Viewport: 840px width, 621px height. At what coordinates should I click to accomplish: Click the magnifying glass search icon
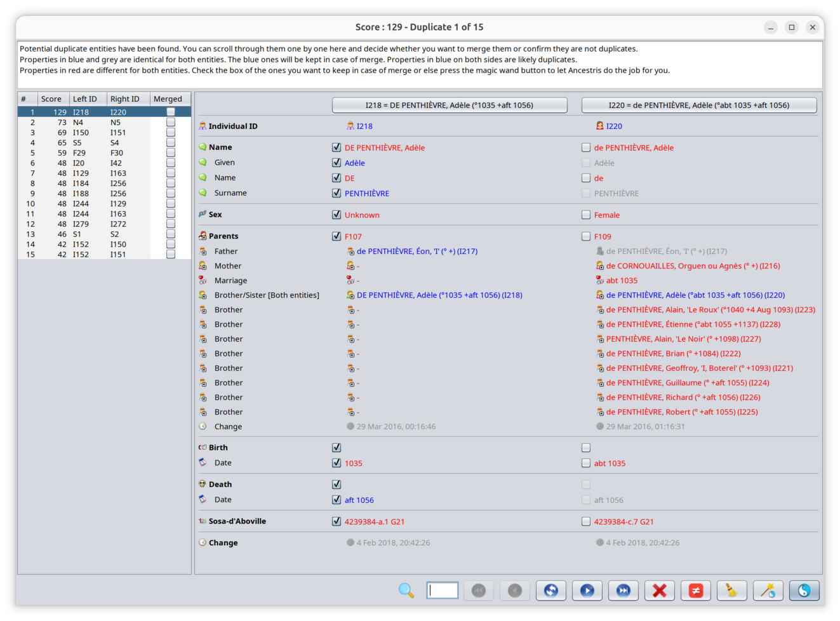click(x=406, y=591)
